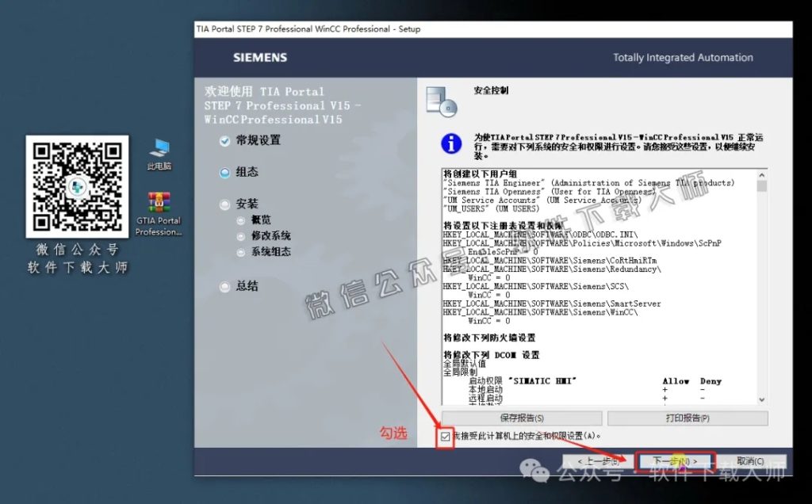Expand the 安装 installation section

click(224, 204)
